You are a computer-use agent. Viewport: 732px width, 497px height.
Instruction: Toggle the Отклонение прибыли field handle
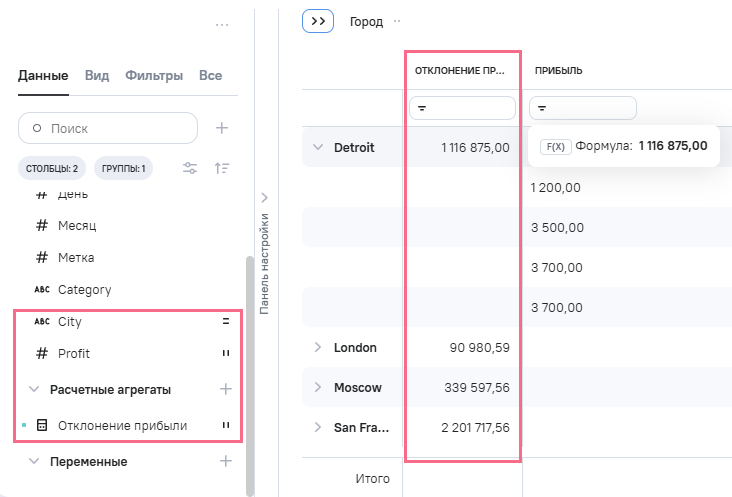(x=226, y=426)
